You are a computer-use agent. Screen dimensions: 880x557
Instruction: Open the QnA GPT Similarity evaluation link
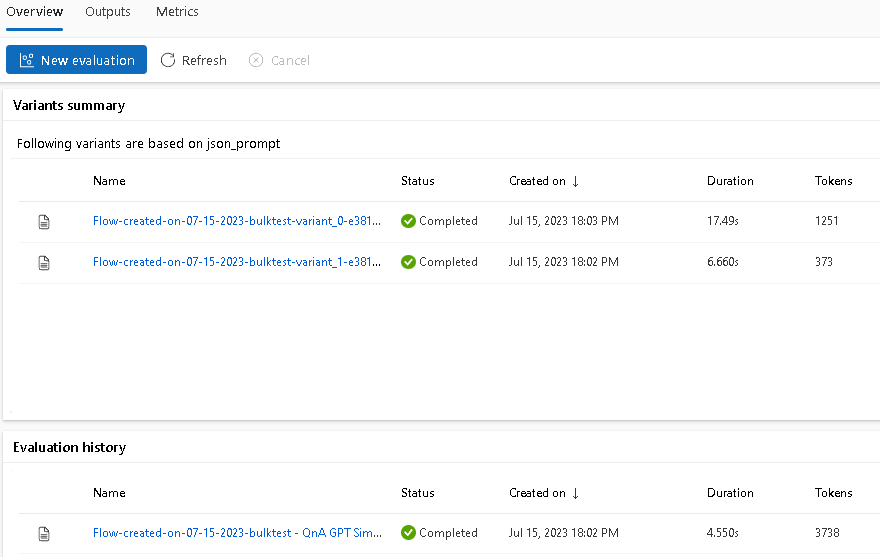[x=237, y=533]
